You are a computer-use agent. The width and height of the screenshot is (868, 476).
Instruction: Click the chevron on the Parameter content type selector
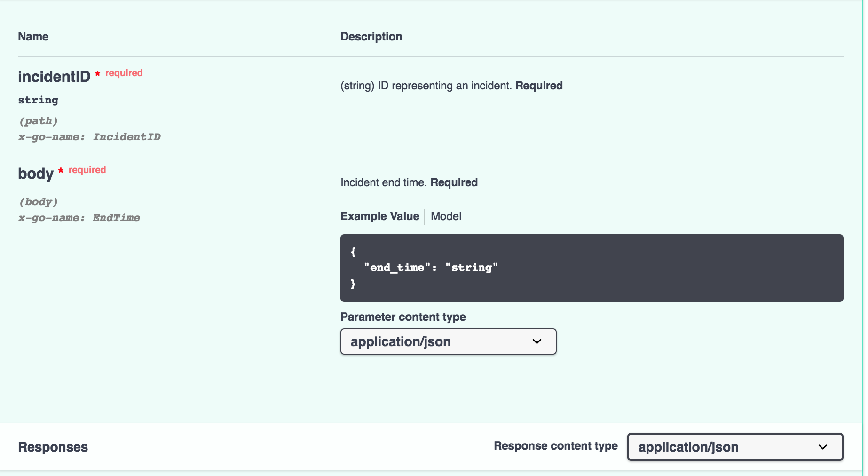tap(537, 341)
